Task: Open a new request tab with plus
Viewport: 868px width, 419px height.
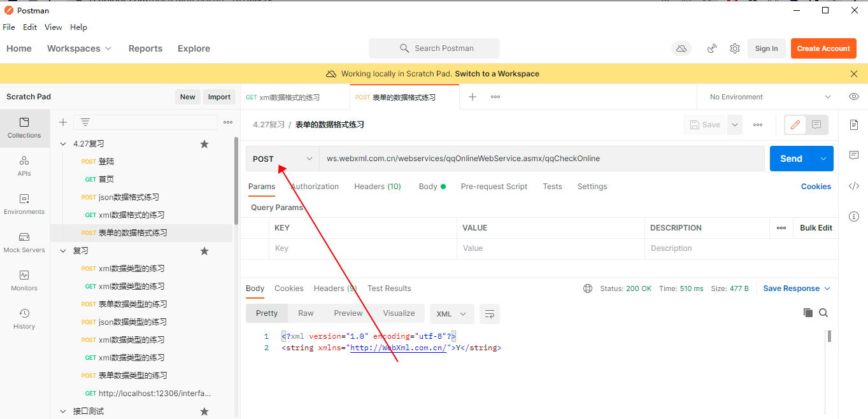Action: click(473, 97)
